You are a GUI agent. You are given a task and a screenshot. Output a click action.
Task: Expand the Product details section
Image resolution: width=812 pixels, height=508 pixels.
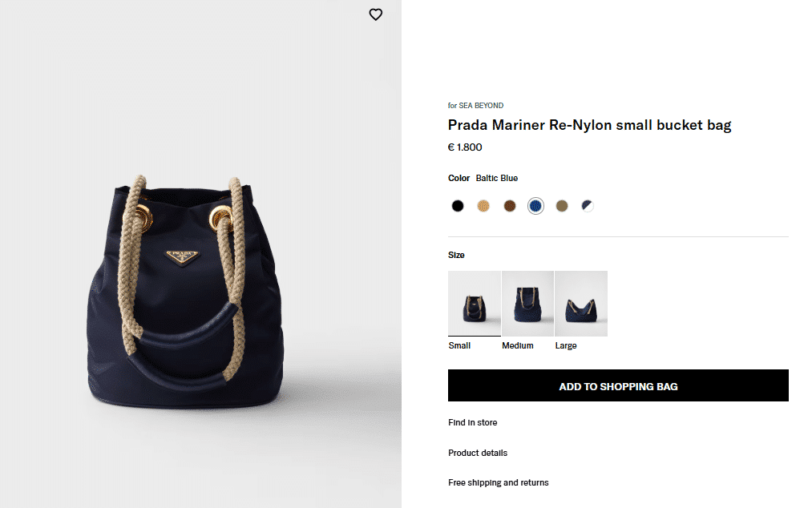[x=478, y=453]
